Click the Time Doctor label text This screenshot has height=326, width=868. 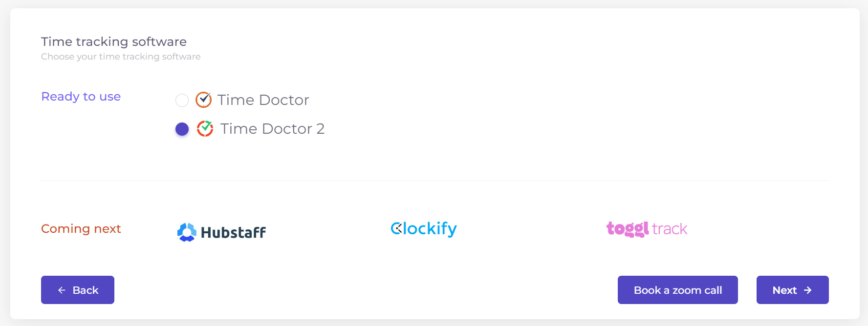point(263,100)
